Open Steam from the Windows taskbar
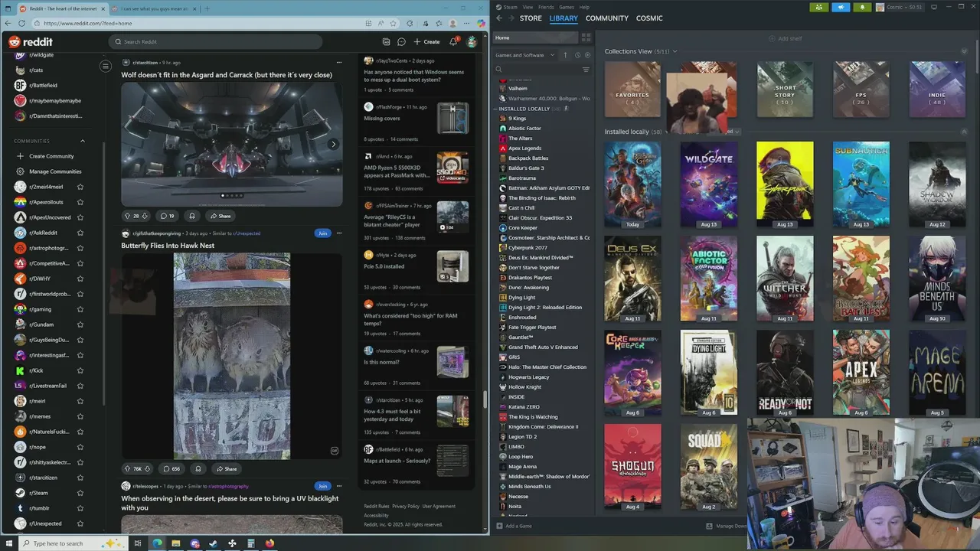Viewport: 980px width, 551px height. pos(213,543)
